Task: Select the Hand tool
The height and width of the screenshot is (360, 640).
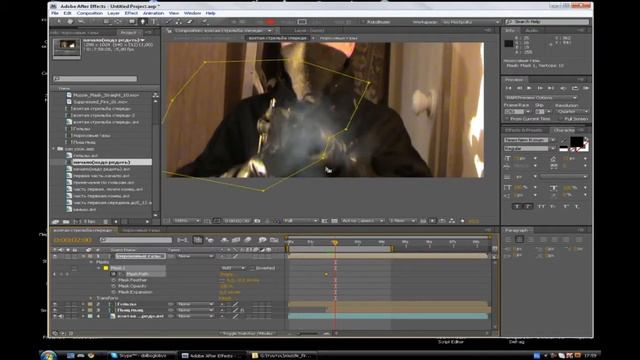Action: [x=70, y=22]
